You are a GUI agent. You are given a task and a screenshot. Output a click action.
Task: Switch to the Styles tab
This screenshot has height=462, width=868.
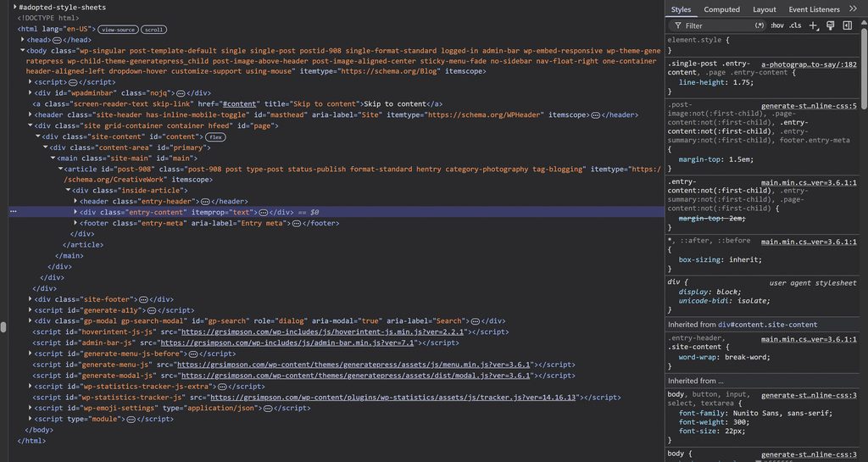coord(681,9)
